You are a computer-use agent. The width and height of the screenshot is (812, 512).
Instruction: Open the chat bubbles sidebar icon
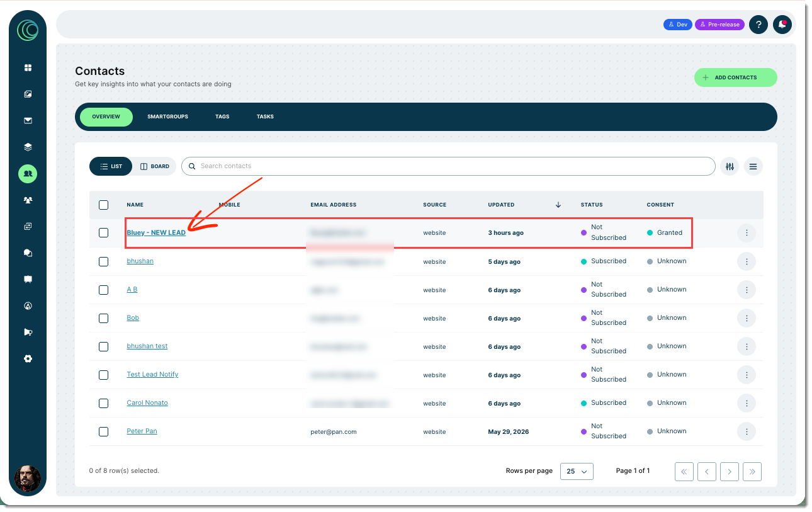click(x=28, y=253)
